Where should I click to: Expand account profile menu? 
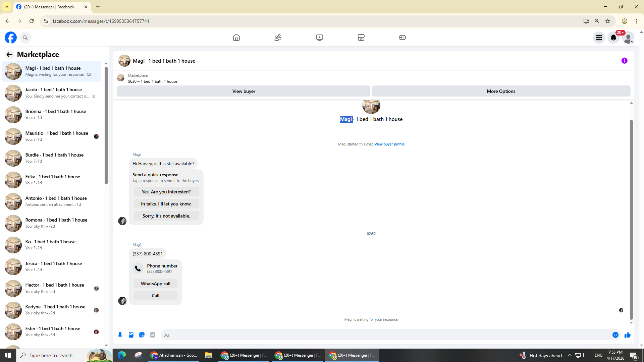628,38
